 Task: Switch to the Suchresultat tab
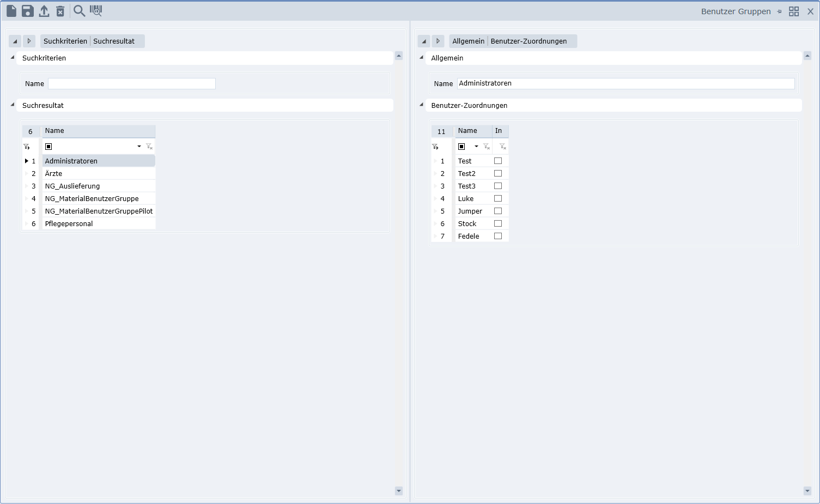(114, 41)
